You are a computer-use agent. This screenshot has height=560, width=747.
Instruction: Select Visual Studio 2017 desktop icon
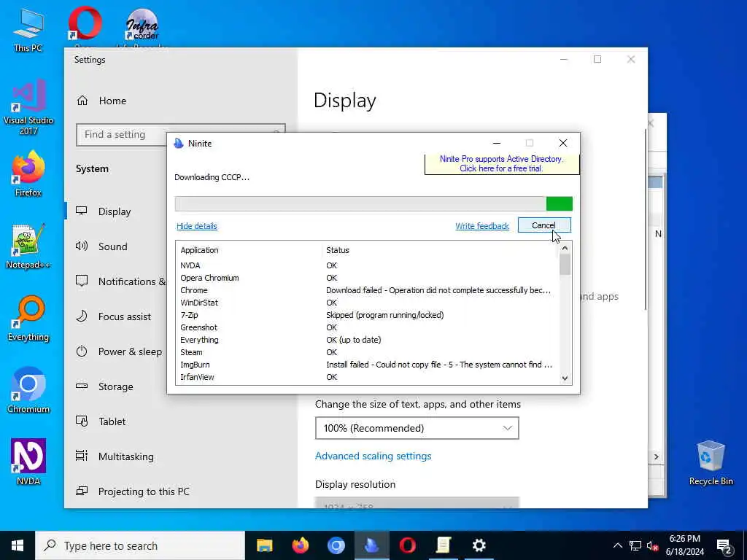point(28,106)
